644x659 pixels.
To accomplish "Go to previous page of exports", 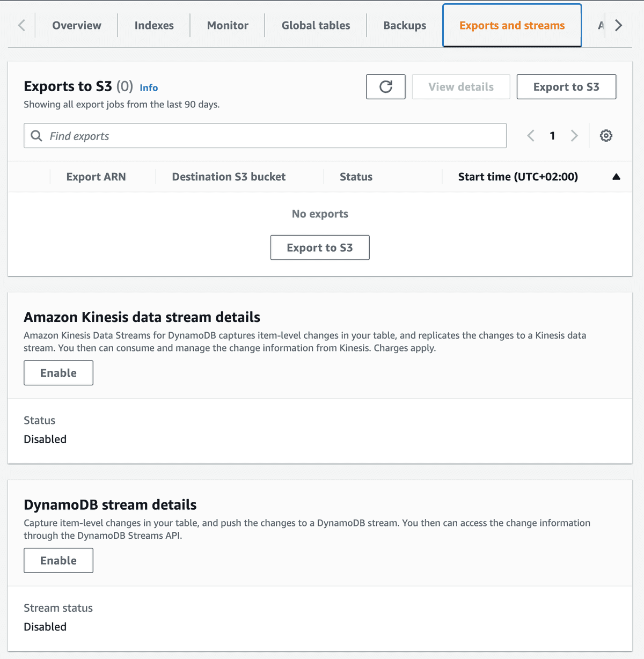I will 531,136.
